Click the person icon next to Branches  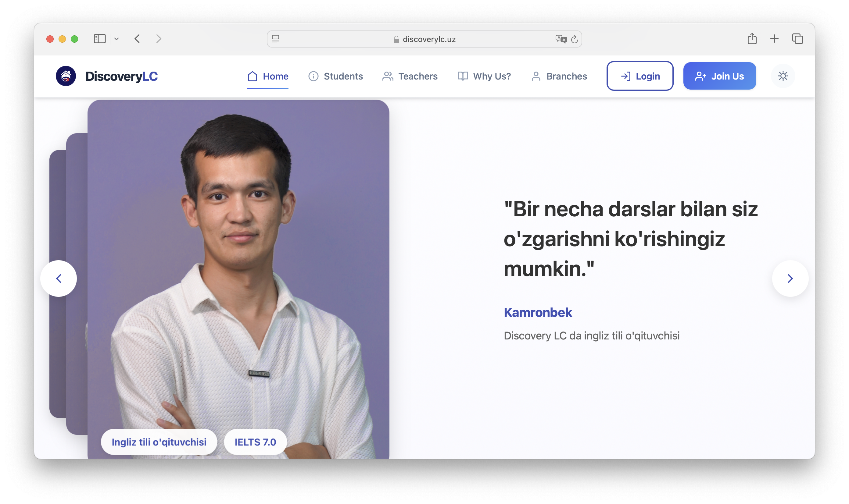[536, 76]
